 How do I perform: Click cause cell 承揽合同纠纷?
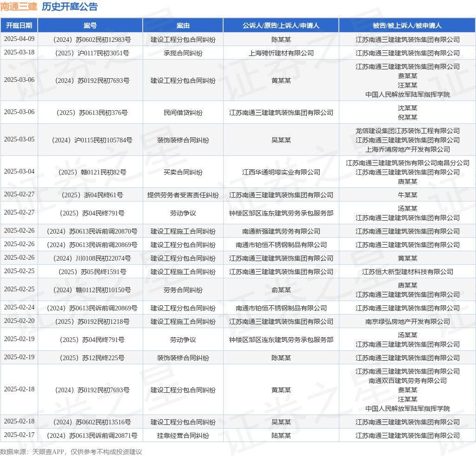tap(183, 53)
